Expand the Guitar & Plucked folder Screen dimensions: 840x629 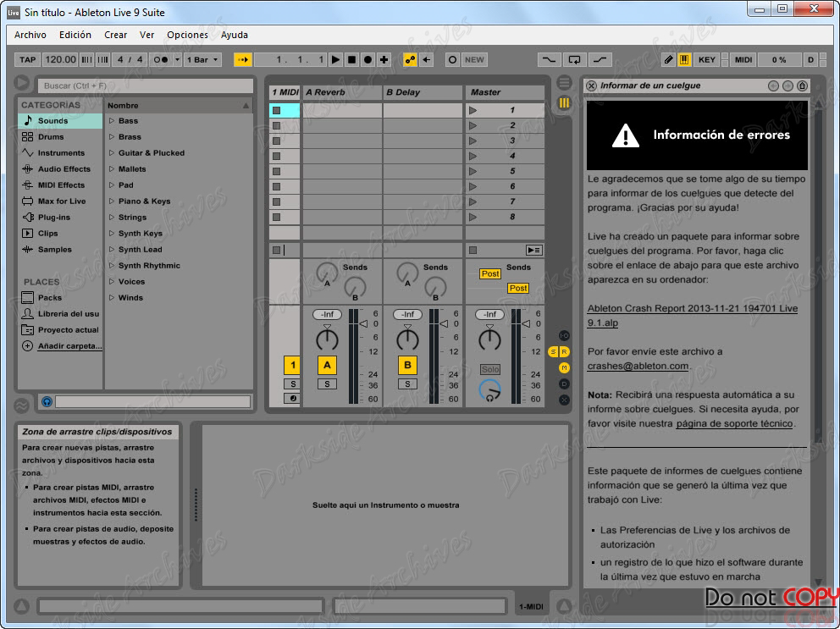112,152
